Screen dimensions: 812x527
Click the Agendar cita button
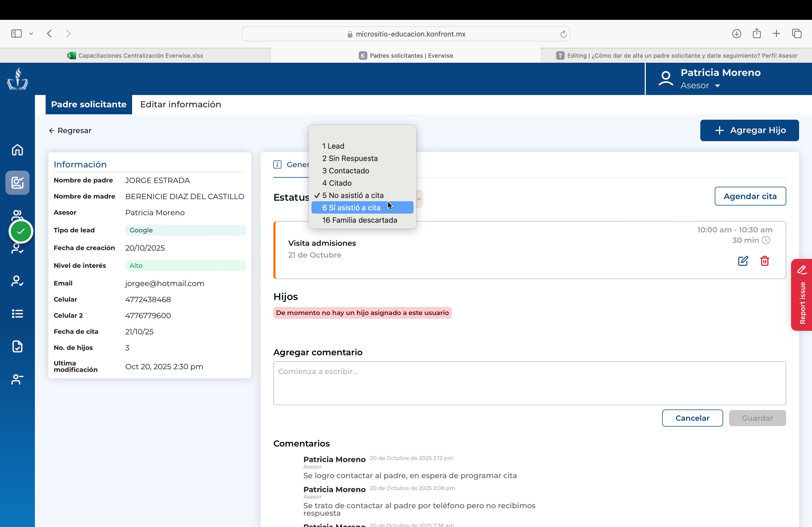[750, 196]
